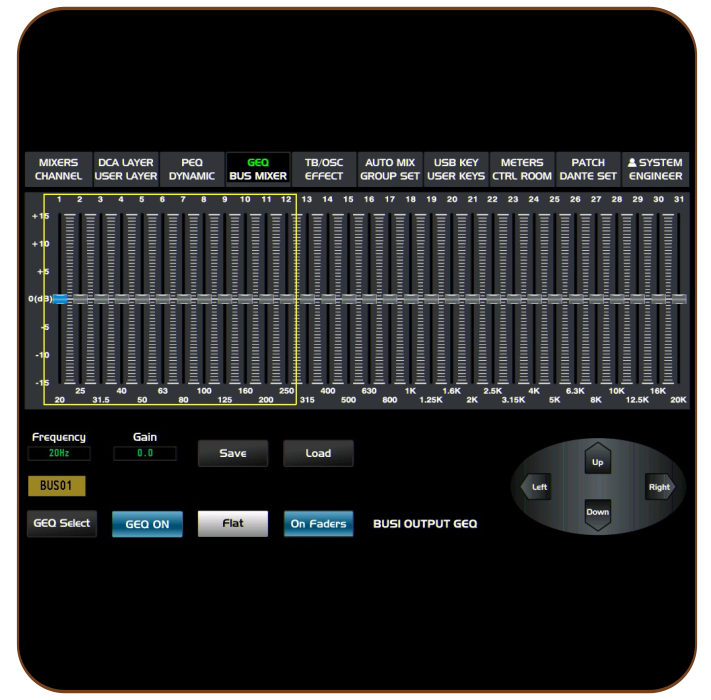Select band 2 fader at 25 Hz
This screenshot has width=711, height=700.
pyautogui.click(x=80, y=299)
